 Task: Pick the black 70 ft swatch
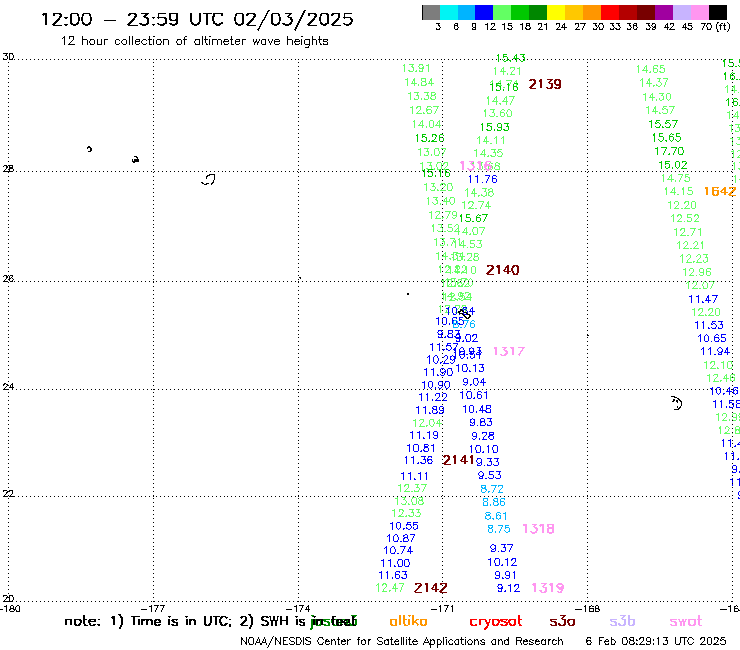718,12
